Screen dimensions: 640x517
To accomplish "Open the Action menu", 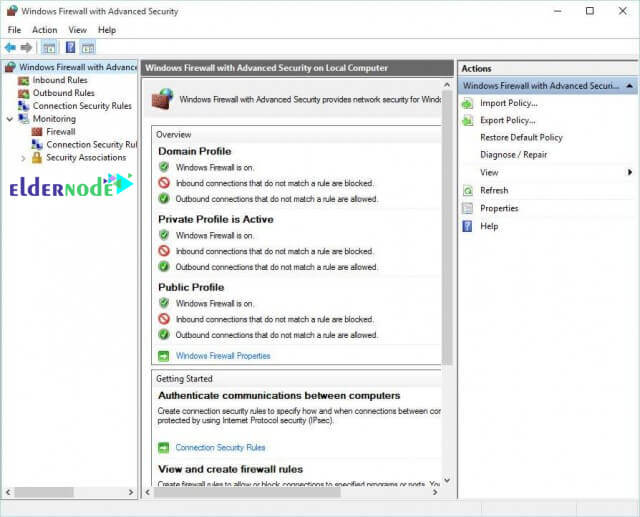I will point(44,30).
